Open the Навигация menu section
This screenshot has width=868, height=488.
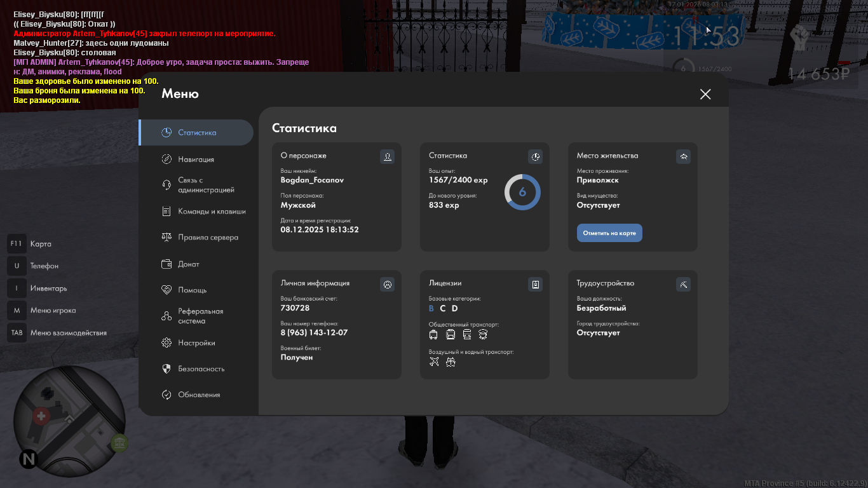click(196, 159)
